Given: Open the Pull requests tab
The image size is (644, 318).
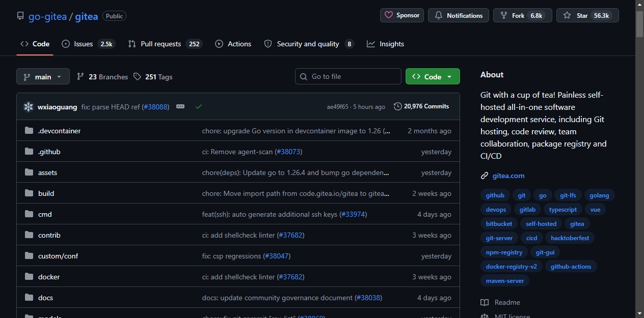Looking at the screenshot, I should click(x=165, y=44).
